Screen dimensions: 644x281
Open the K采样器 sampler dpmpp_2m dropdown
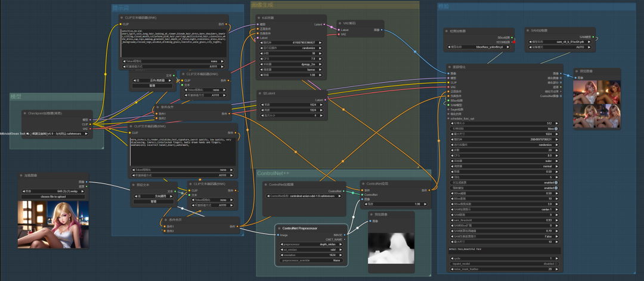pyautogui.click(x=291, y=64)
